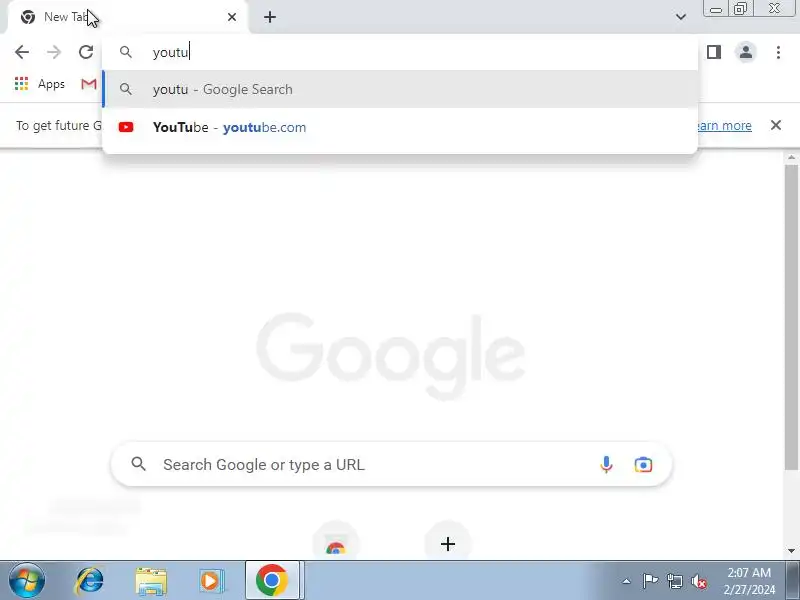800x600 pixels.
Task: Dismiss the notification bar with X
Action: tap(776, 125)
